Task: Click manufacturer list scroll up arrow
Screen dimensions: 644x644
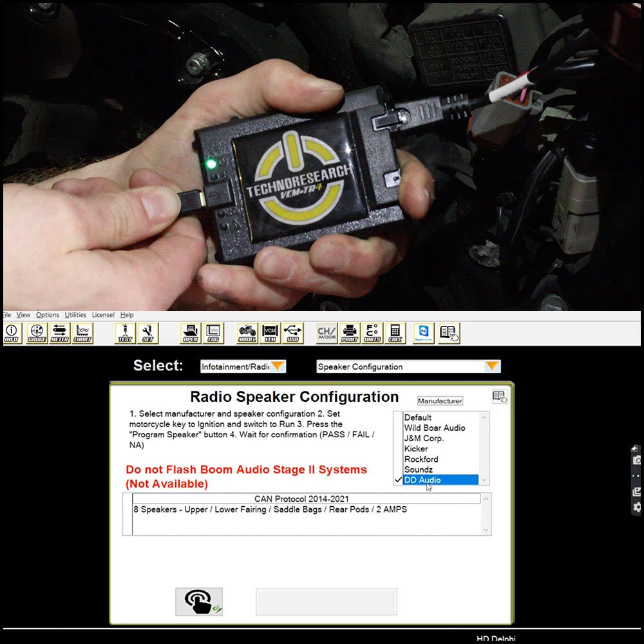Action: tap(484, 417)
